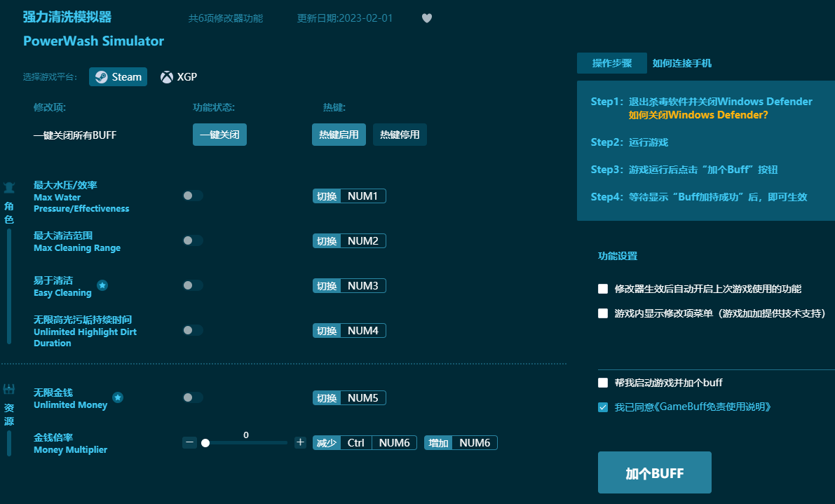The image size is (835, 504).
Task: Click the PowerWash Simulator title text
Action: (94, 41)
